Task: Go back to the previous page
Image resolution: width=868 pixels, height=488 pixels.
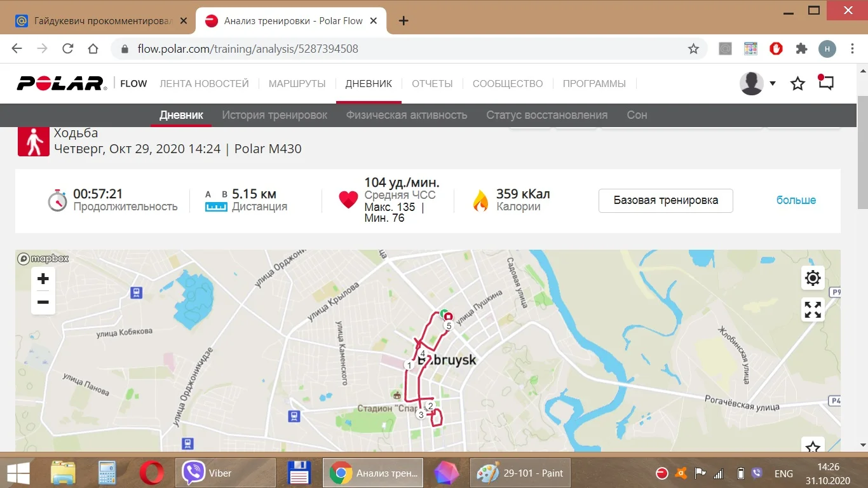Action: click(17, 49)
